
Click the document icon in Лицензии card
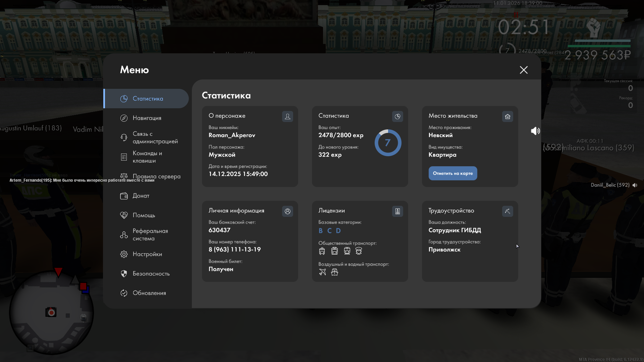397,211
